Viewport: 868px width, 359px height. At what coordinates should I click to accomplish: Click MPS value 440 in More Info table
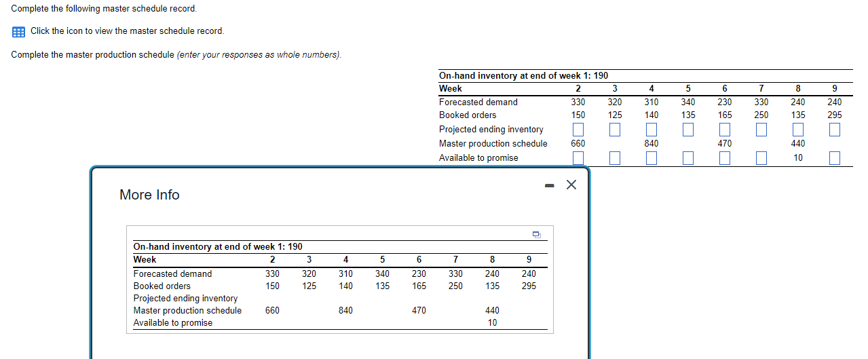tap(492, 311)
